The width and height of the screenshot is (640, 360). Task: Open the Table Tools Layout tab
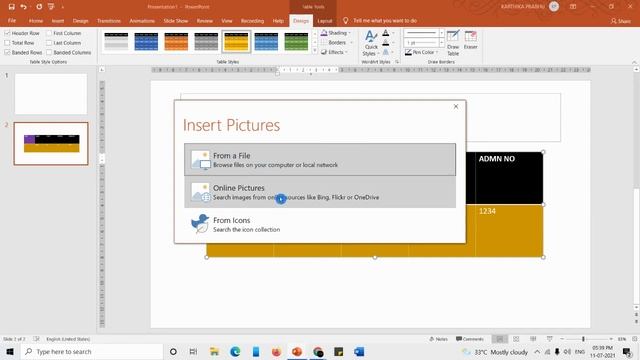point(325,20)
